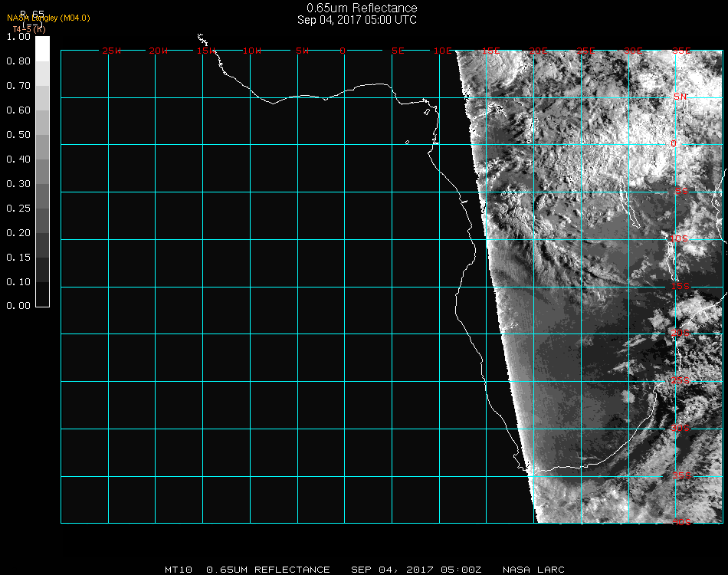Click the 15W longitude label
This screenshot has width=728, height=575.
coord(205,51)
